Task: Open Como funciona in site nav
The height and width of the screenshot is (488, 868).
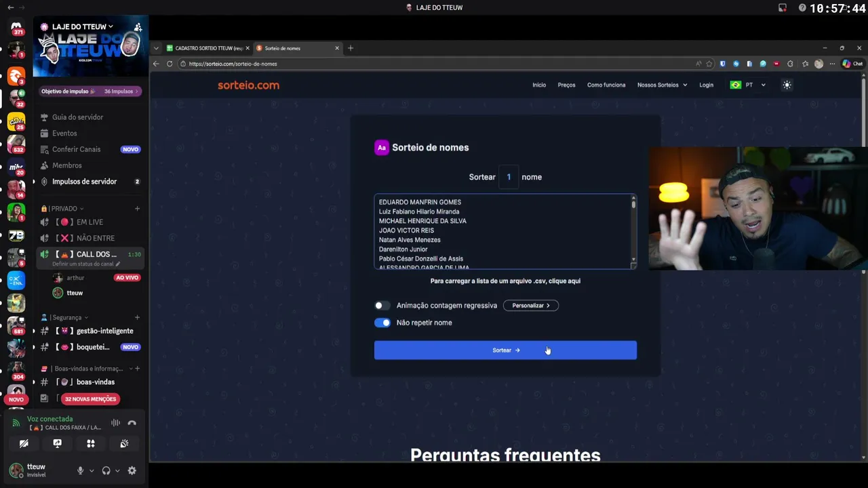Action: (606, 85)
